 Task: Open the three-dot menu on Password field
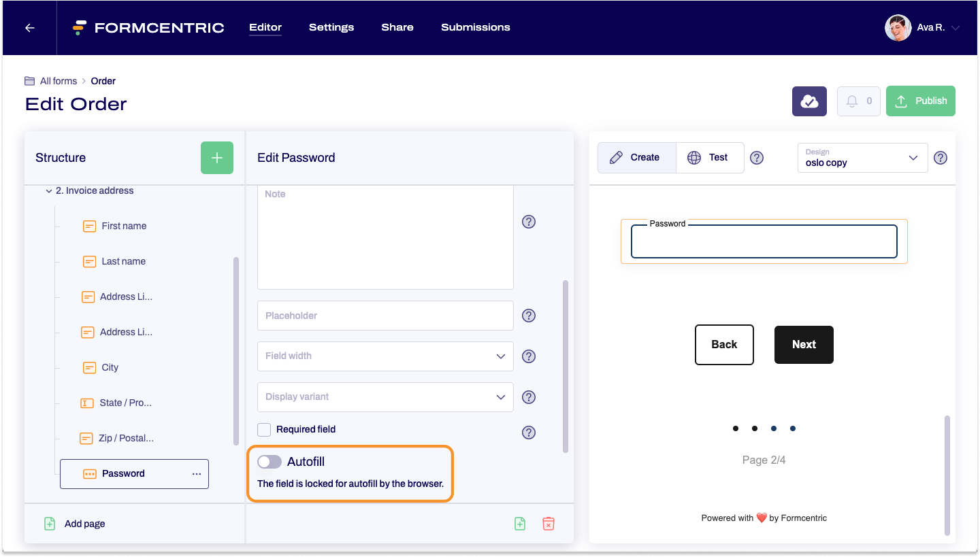(x=197, y=474)
